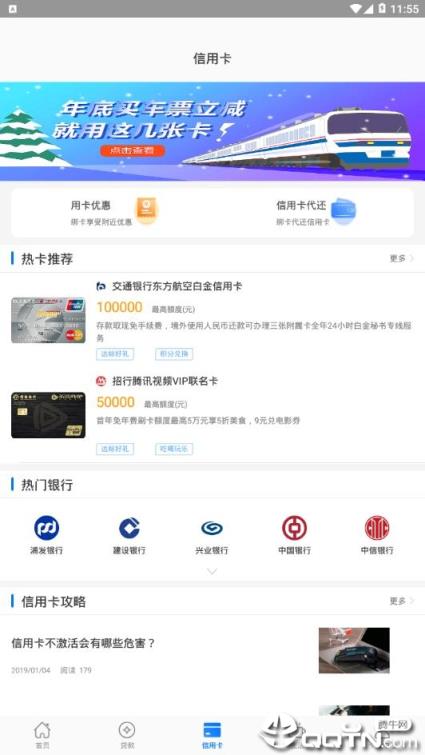Tap the 交通银行东方航空白金信用卡 title
The width and height of the screenshot is (425, 755).
coord(177,286)
